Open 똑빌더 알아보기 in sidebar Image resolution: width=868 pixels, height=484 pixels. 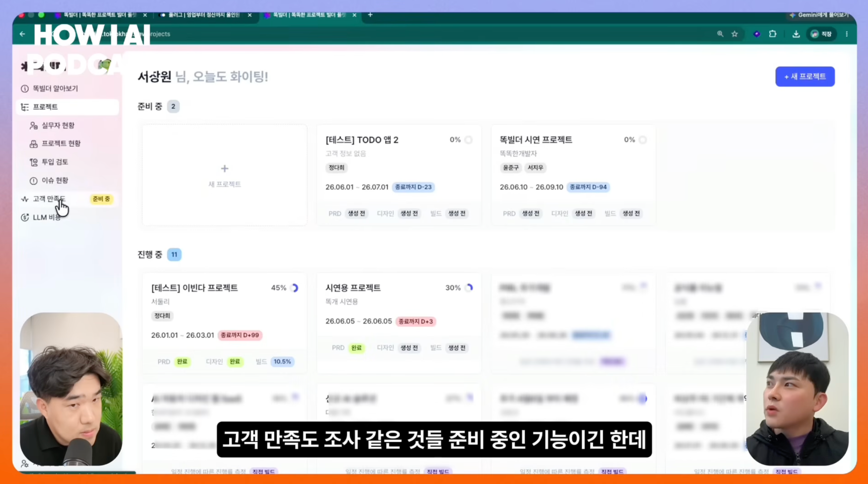[x=55, y=88]
